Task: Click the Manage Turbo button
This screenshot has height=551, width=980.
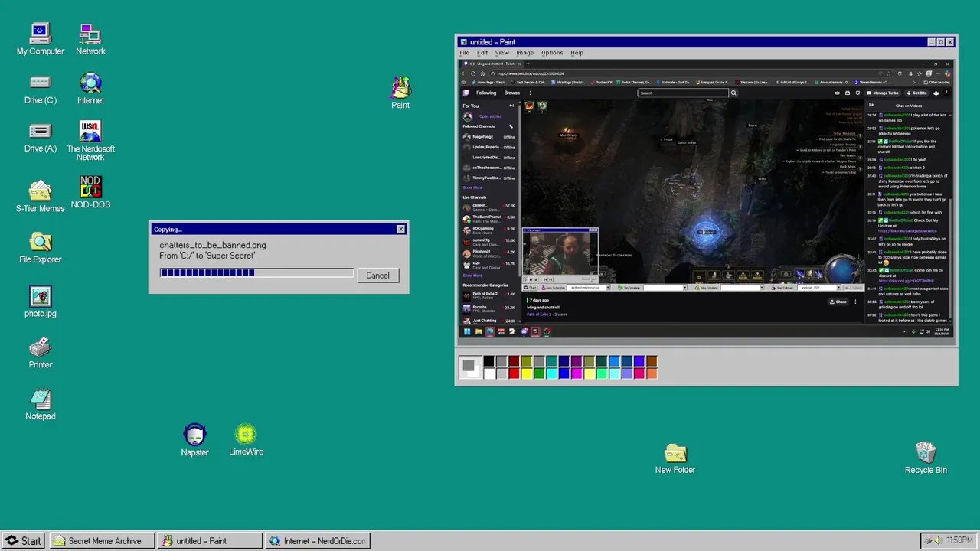Action: (883, 93)
